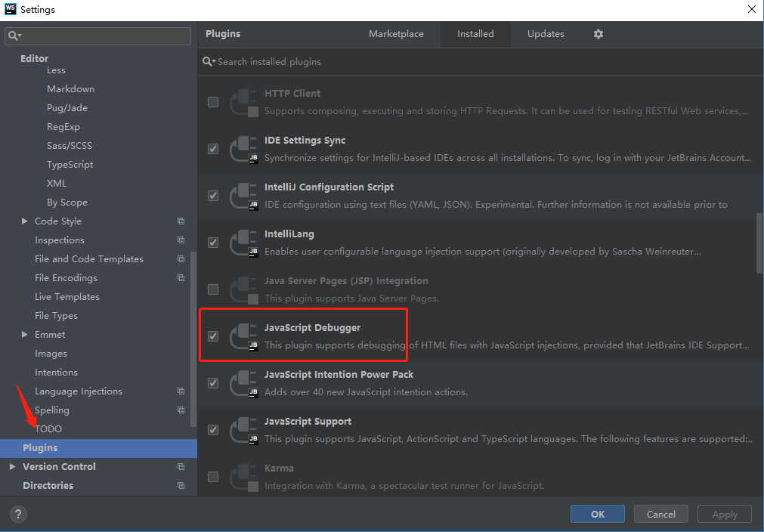This screenshot has width=764, height=532.
Task: Select Markdown in the settings tree
Action: click(70, 88)
